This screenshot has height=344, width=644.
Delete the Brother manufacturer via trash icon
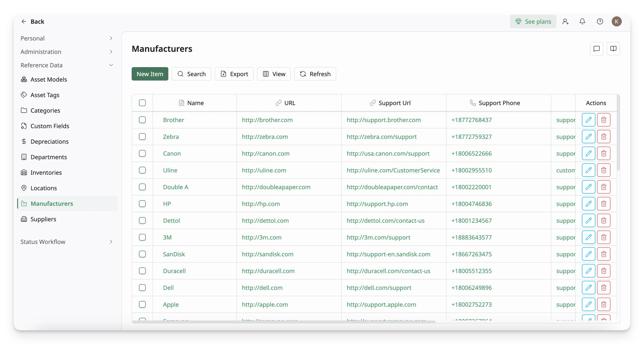tap(603, 120)
